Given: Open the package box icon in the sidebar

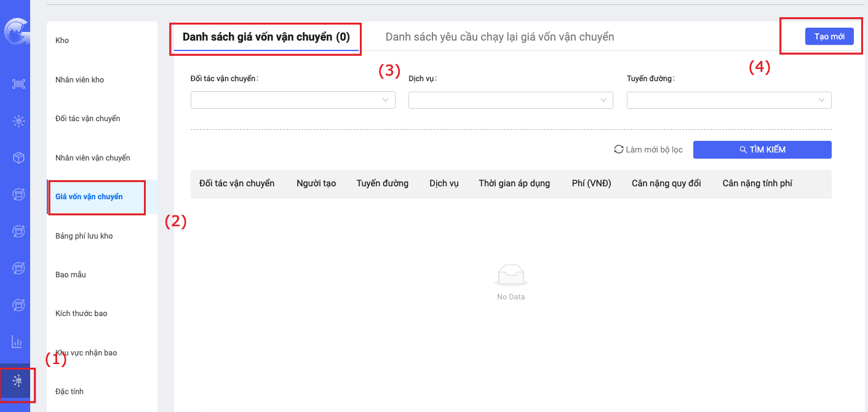Looking at the screenshot, I should (18, 158).
